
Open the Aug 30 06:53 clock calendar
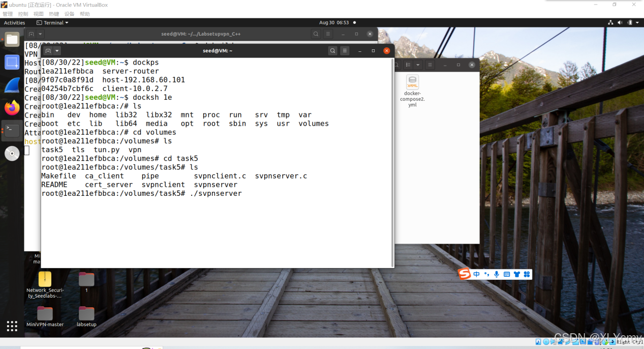334,22
